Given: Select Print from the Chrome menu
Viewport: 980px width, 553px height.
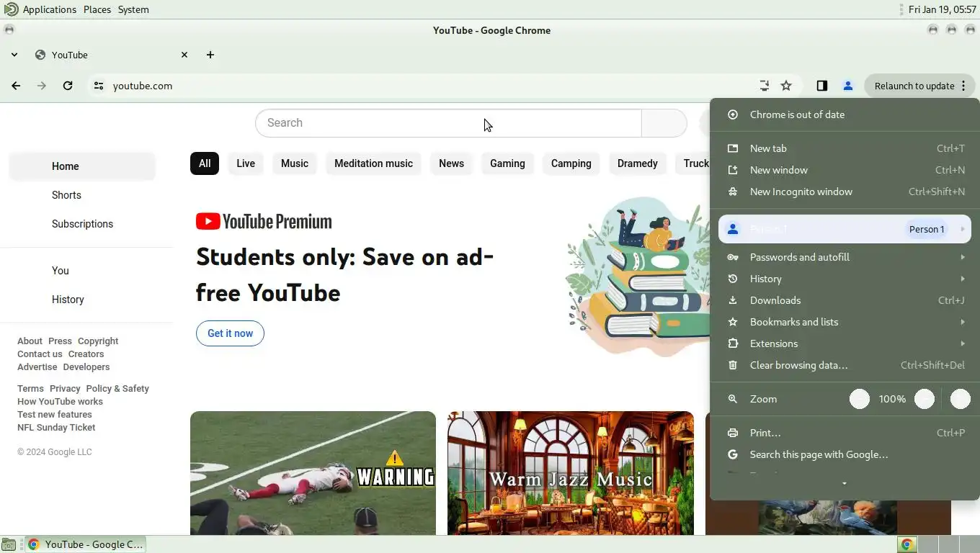Looking at the screenshot, I should [x=845, y=433].
